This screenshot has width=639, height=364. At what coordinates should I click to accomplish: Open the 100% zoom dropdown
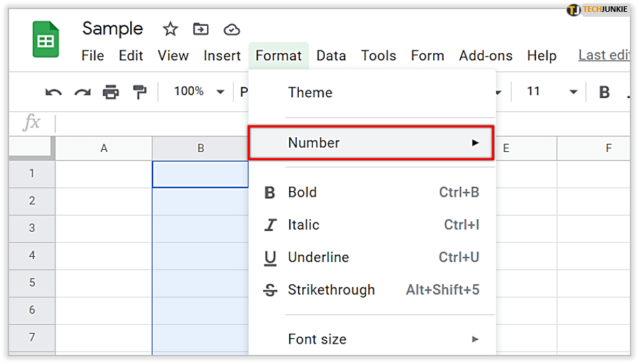199,92
